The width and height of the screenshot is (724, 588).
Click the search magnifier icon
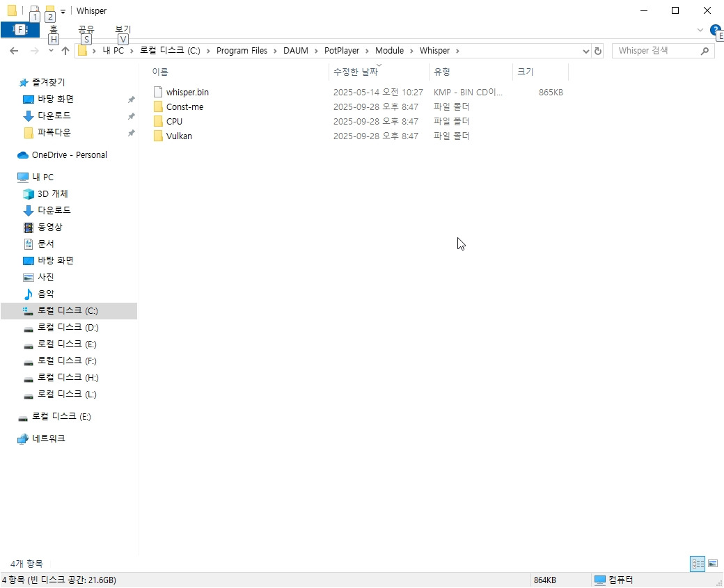click(x=705, y=51)
